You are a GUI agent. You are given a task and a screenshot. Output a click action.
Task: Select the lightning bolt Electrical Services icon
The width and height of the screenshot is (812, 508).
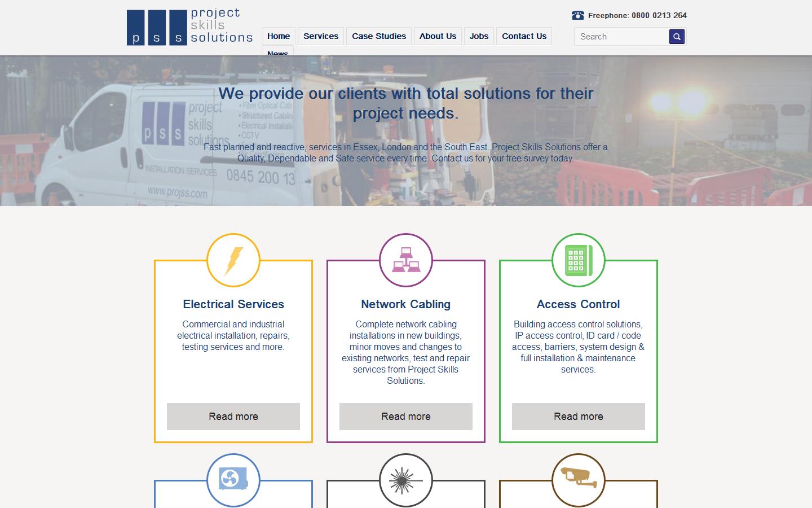[x=233, y=260]
